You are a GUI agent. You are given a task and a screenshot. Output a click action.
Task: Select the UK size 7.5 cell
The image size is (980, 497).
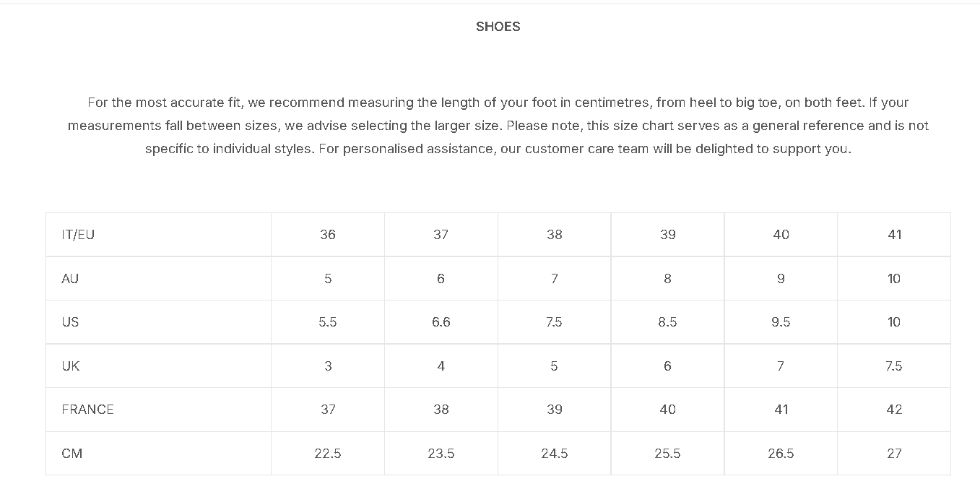894,366
